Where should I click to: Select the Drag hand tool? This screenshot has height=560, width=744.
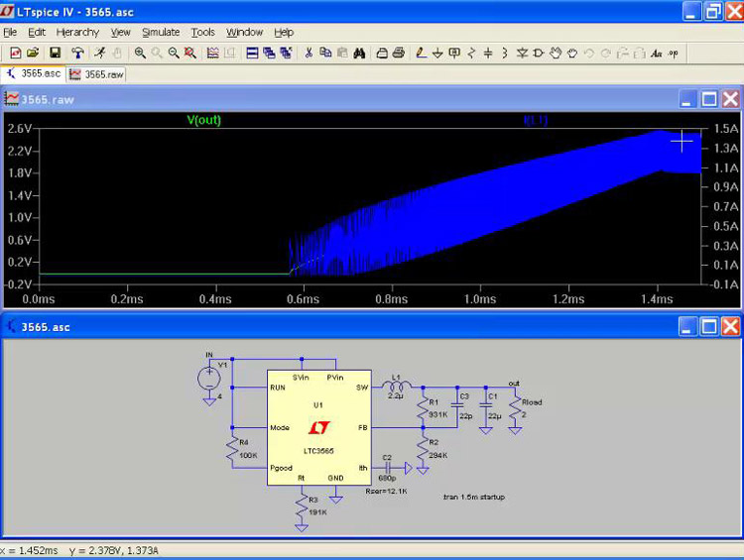[572, 54]
